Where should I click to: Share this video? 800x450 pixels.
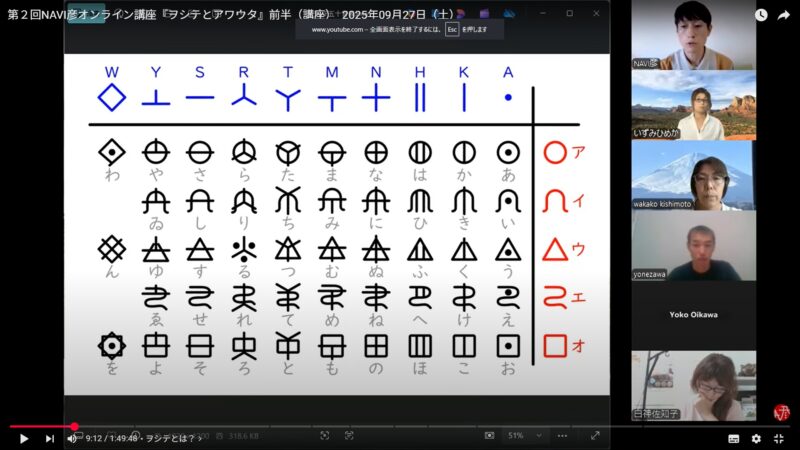[x=784, y=15]
